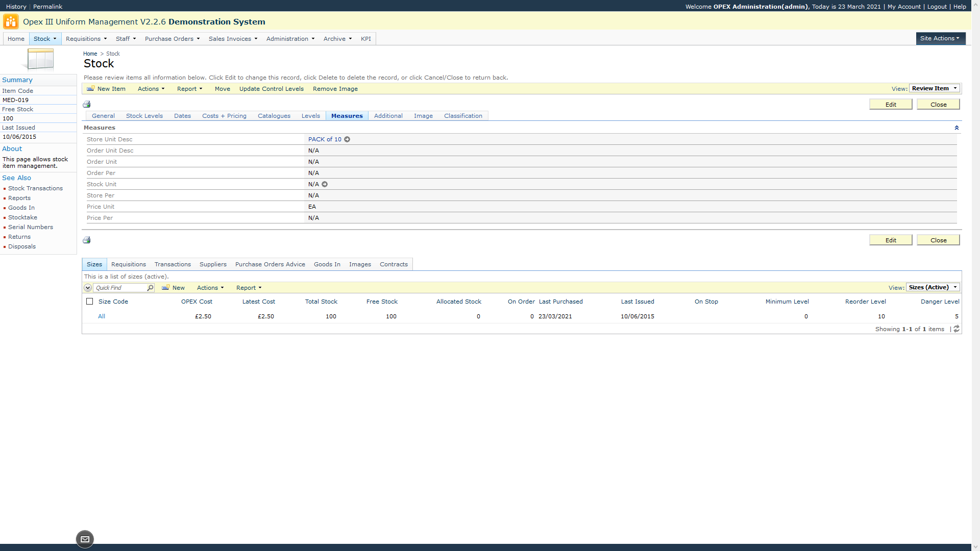
Task: Expand the Quick Find options circle arrow
Action: tap(88, 288)
